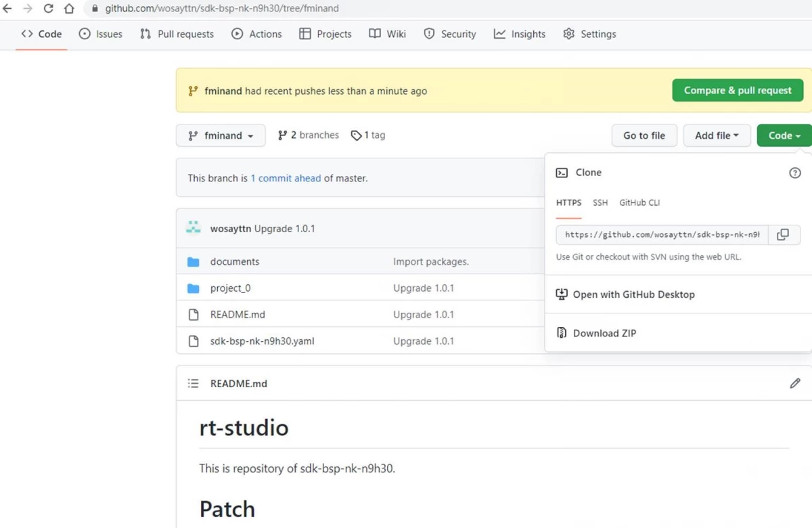Click the Clone help question icon

tap(795, 173)
